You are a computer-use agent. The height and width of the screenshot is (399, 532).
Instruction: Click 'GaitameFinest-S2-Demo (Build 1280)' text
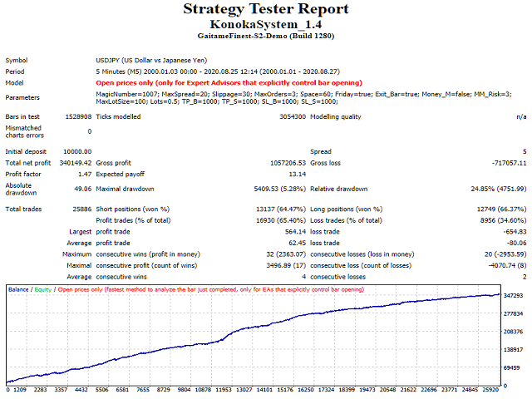pos(266,36)
